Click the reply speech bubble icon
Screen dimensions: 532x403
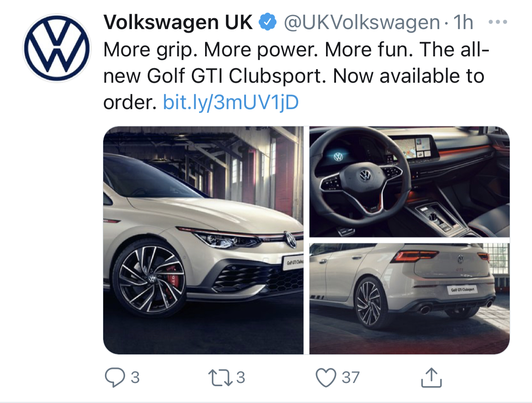tap(115, 377)
